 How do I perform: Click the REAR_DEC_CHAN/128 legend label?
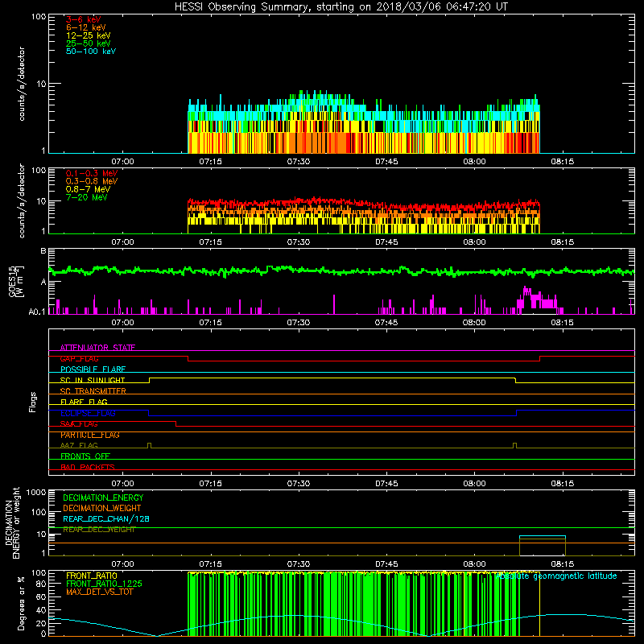[x=106, y=519]
